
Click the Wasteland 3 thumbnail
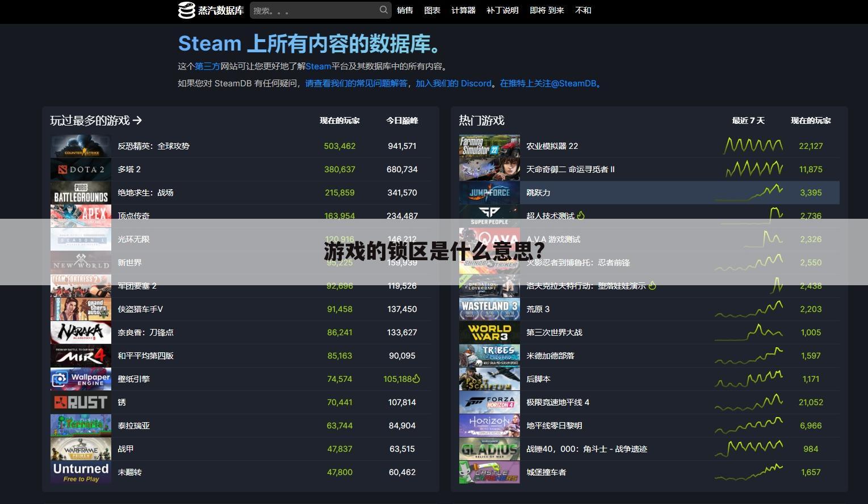click(489, 309)
